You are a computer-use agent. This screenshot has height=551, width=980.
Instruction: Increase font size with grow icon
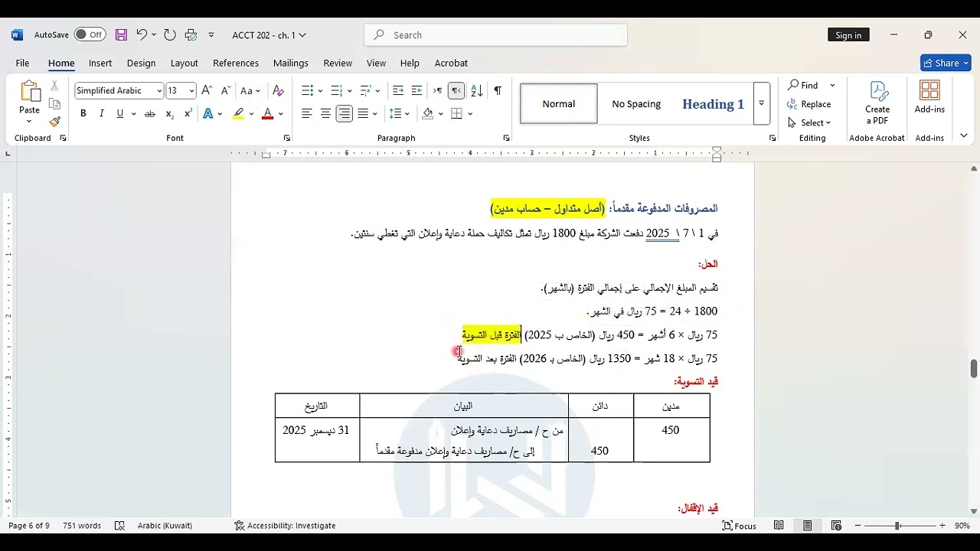pyautogui.click(x=207, y=90)
